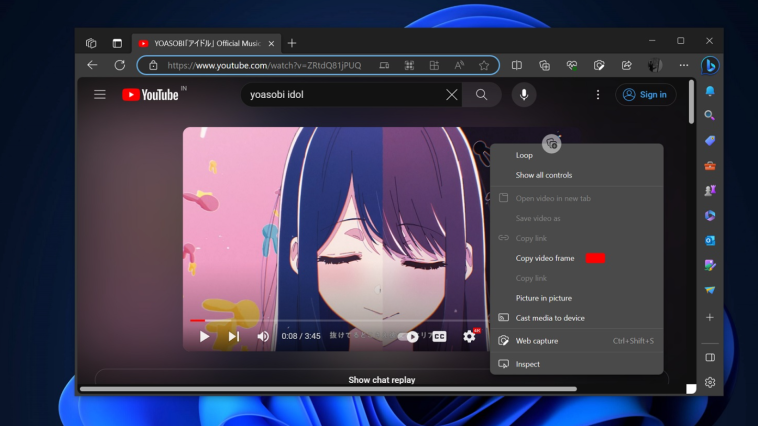Open the Edge workspaces icon
Image resolution: width=758 pixels, height=426 pixels.
[91, 43]
